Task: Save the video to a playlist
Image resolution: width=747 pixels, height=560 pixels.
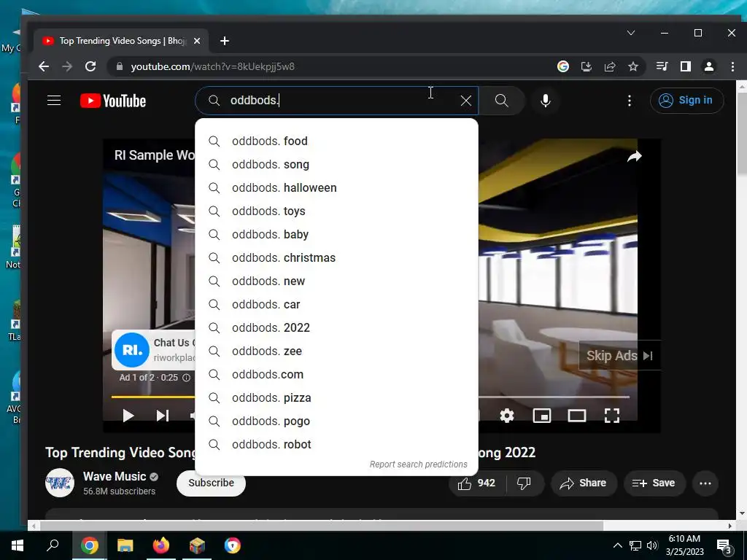Action: (654, 483)
